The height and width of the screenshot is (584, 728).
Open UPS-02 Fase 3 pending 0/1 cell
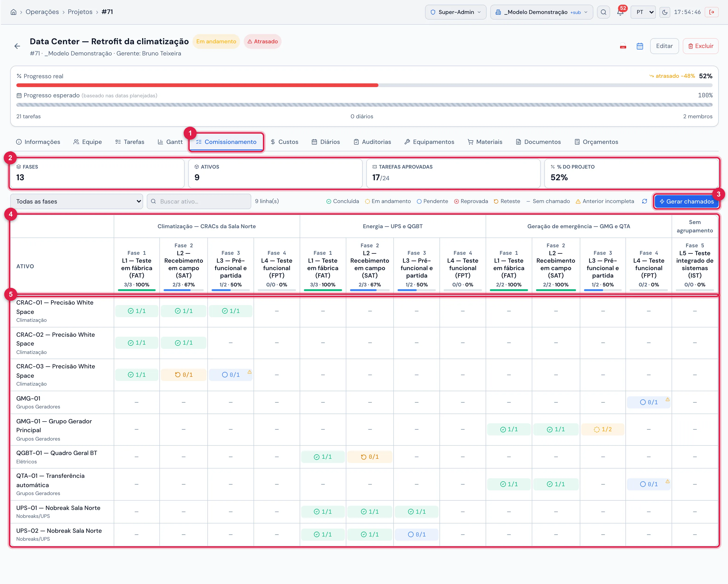pyautogui.click(x=416, y=535)
